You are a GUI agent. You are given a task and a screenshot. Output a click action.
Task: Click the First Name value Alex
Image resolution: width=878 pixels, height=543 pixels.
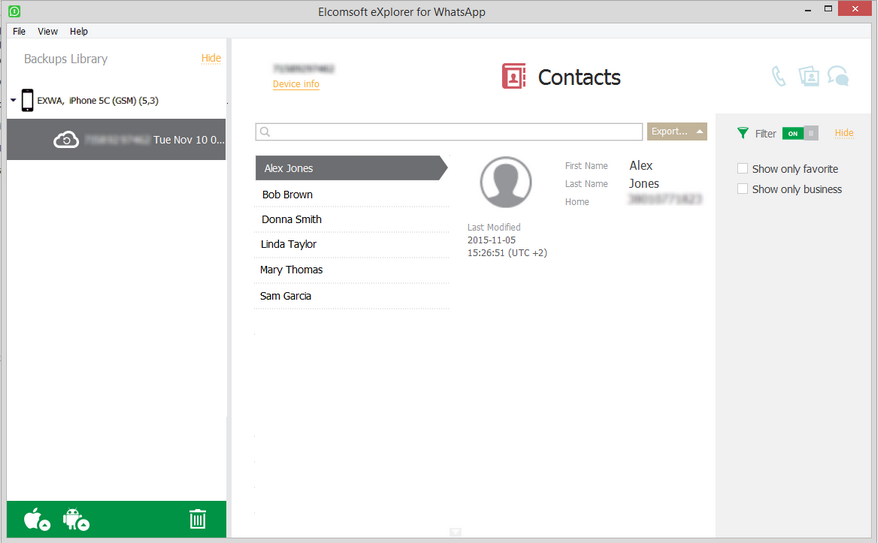[641, 166]
